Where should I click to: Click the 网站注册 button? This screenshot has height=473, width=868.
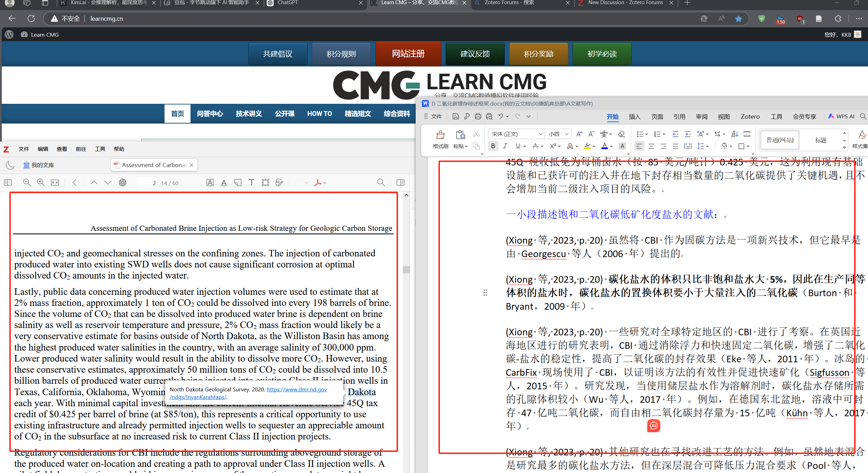(x=408, y=54)
